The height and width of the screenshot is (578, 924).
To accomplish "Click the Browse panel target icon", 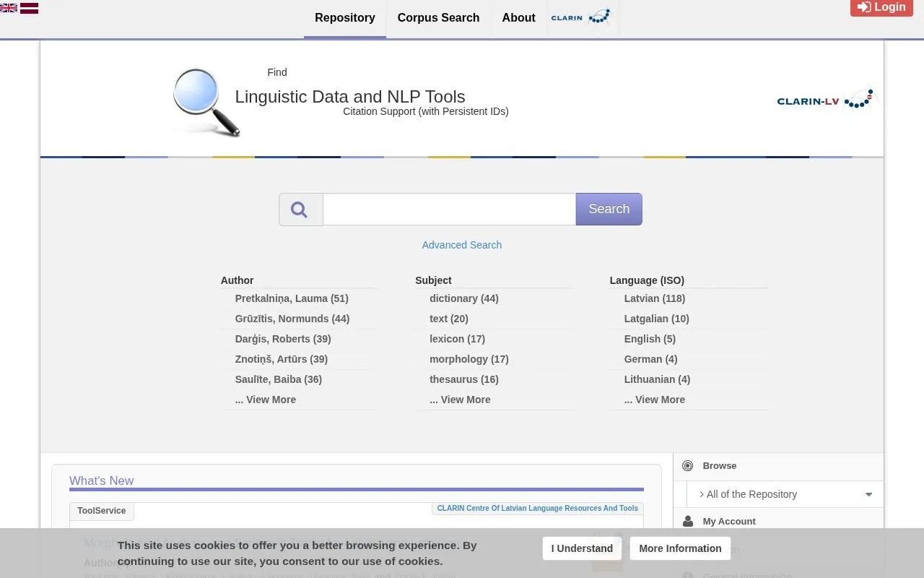I will 687,466.
